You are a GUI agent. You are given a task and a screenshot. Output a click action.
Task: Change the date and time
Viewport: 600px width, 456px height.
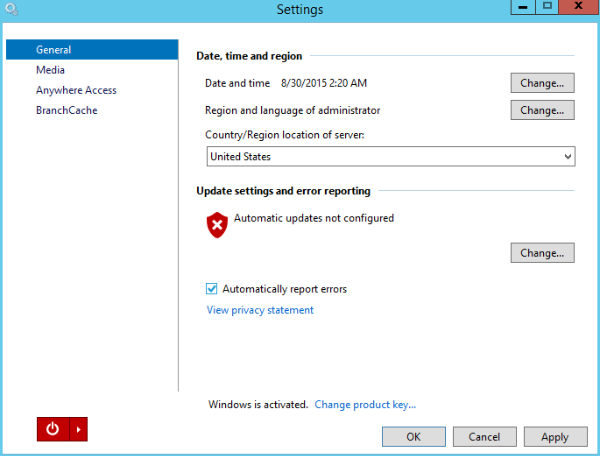542,83
